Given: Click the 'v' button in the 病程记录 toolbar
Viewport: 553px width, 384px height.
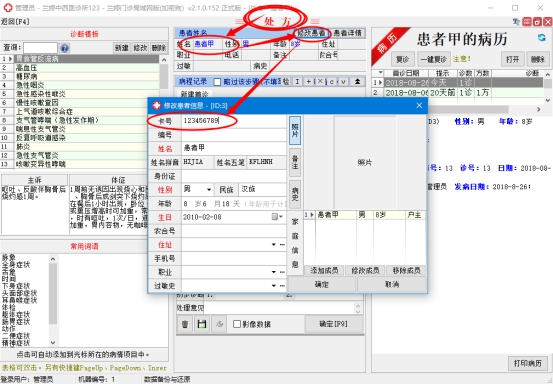Looking at the screenshot, I should tap(343, 81).
